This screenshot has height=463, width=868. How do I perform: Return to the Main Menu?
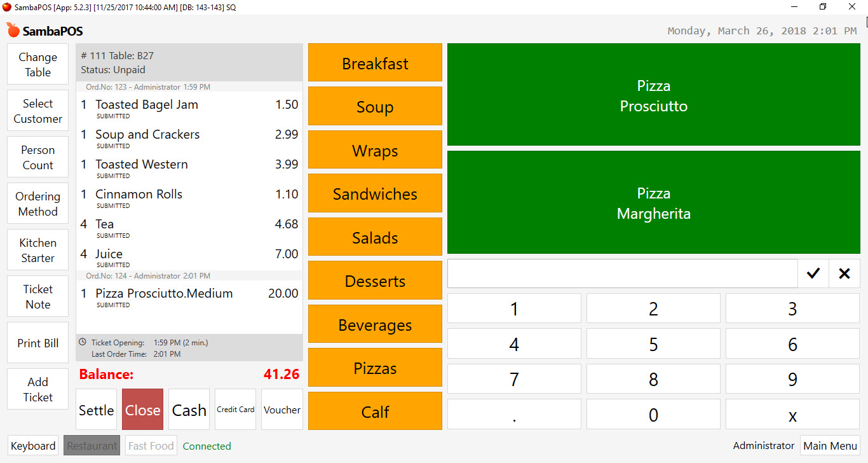pyautogui.click(x=830, y=446)
